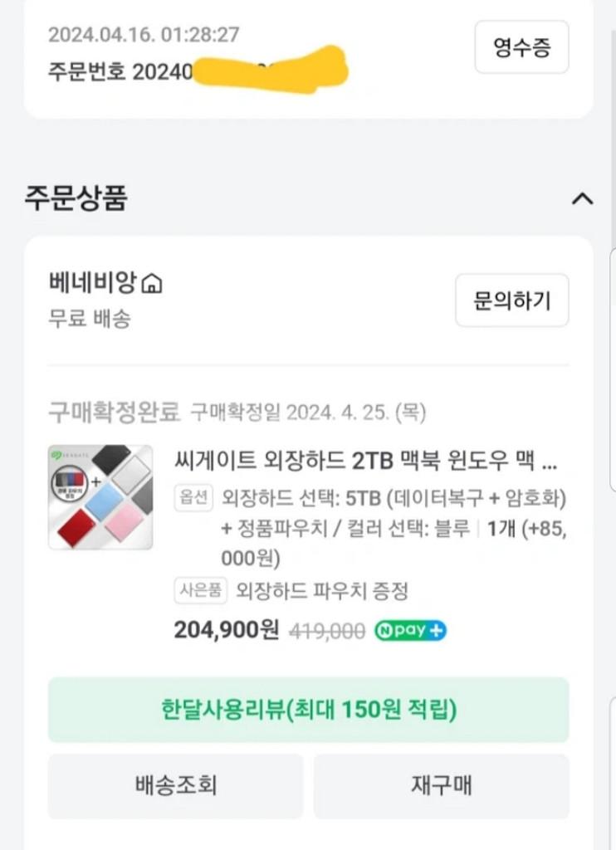This screenshot has width=616, height=850.
Task: Tap the 외장하드 파우치 증정 gift text
Action: tap(322, 591)
